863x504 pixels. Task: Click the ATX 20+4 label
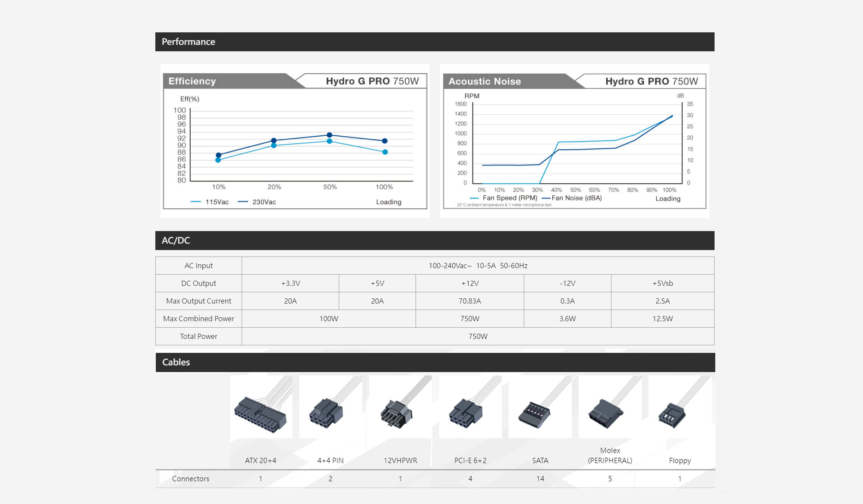pos(261,460)
